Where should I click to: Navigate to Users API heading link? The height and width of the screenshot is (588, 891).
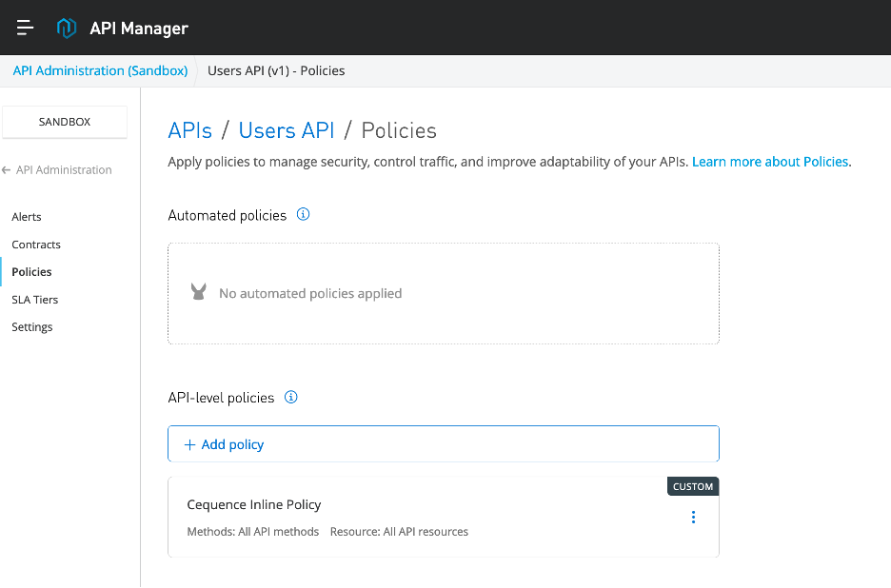pos(287,130)
